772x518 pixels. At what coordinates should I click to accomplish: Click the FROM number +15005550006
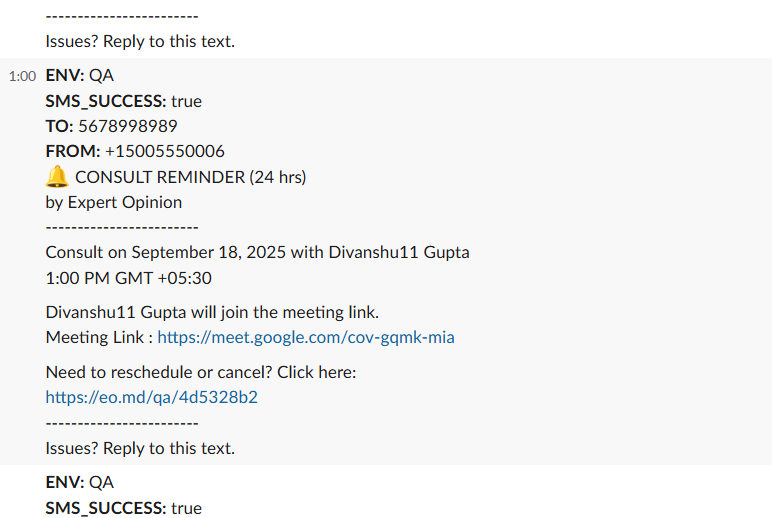click(164, 151)
